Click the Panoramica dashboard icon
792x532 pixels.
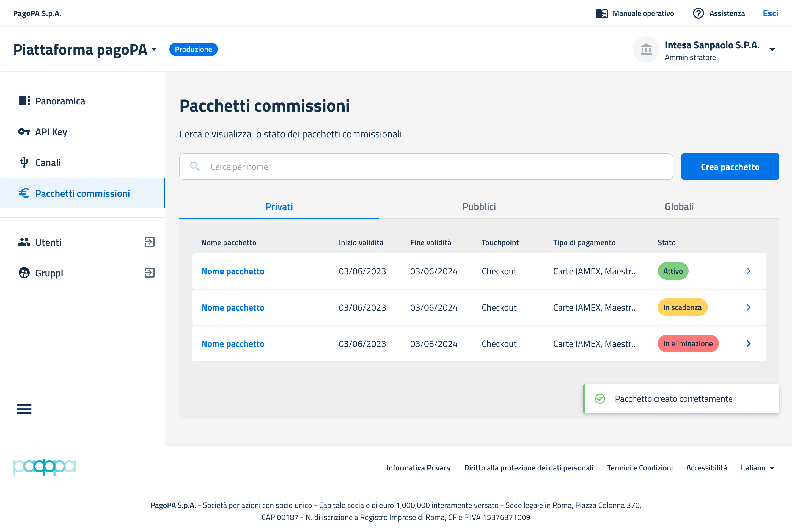(24, 101)
